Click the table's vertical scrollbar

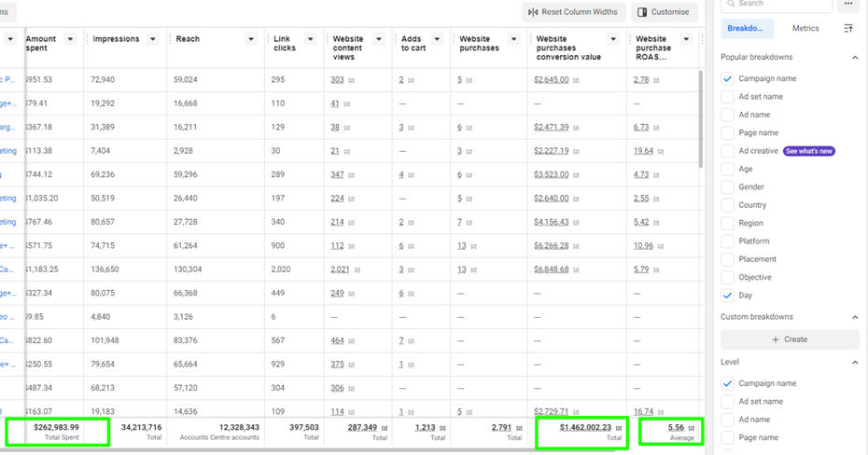[x=702, y=121]
